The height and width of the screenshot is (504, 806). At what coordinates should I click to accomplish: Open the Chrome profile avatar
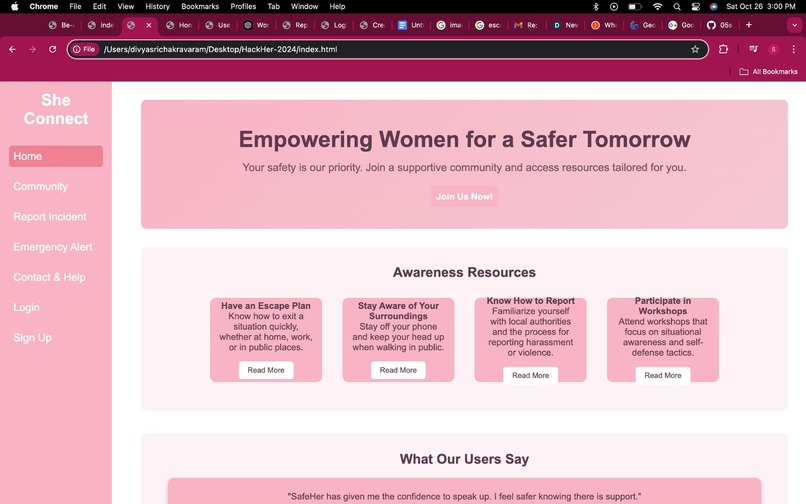tap(773, 49)
